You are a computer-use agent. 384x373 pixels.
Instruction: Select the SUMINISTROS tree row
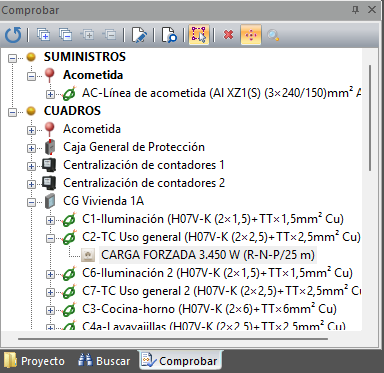click(x=85, y=57)
